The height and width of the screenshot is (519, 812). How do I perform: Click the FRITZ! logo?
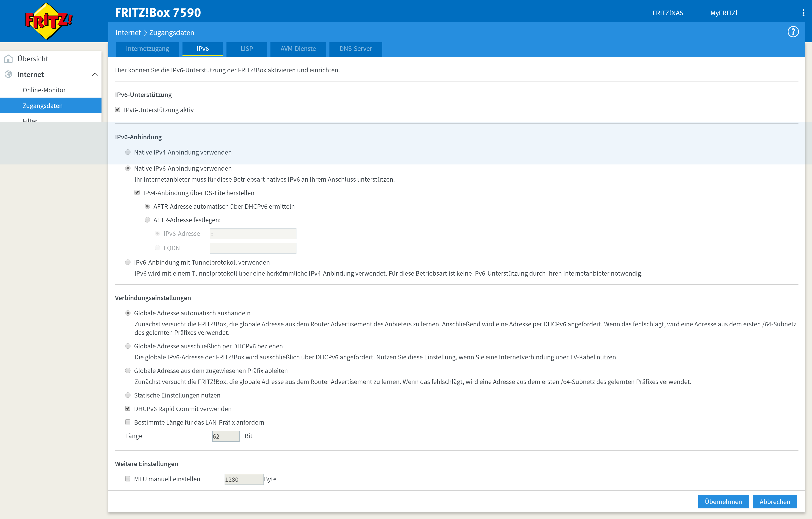(49, 21)
